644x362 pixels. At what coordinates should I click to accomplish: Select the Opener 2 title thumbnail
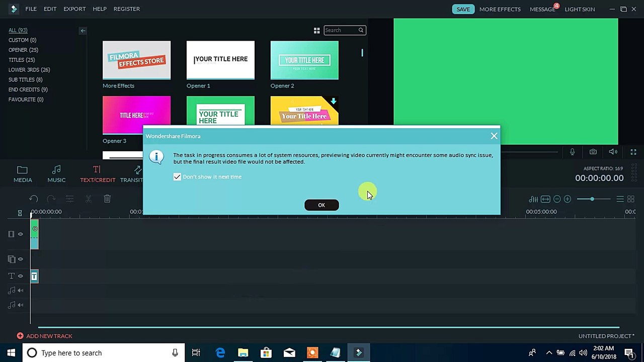(x=304, y=60)
